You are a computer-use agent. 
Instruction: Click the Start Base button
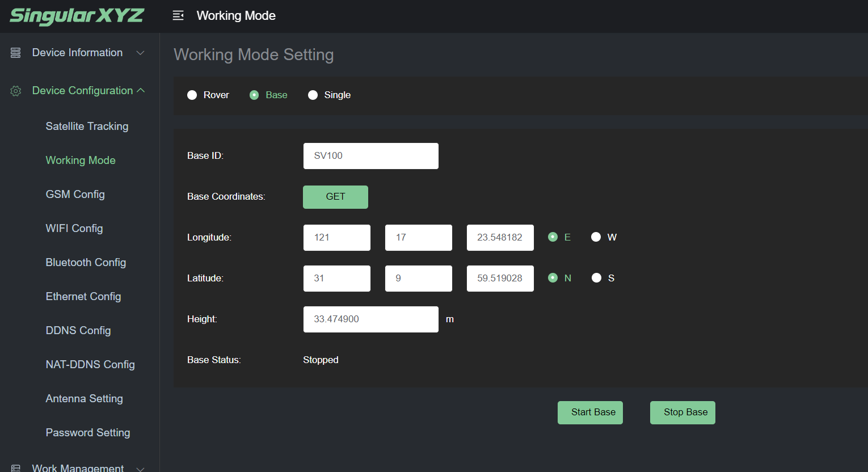[x=590, y=412]
